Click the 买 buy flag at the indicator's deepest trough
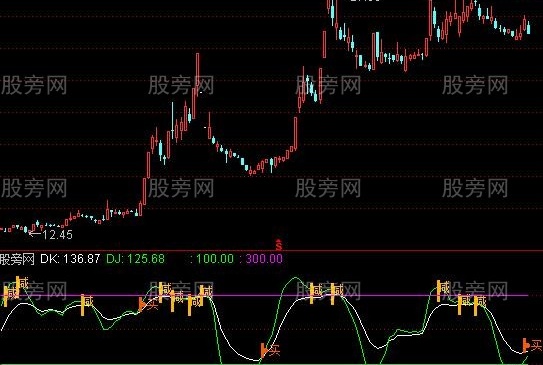The image size is (543, 365). pos(270,350)
